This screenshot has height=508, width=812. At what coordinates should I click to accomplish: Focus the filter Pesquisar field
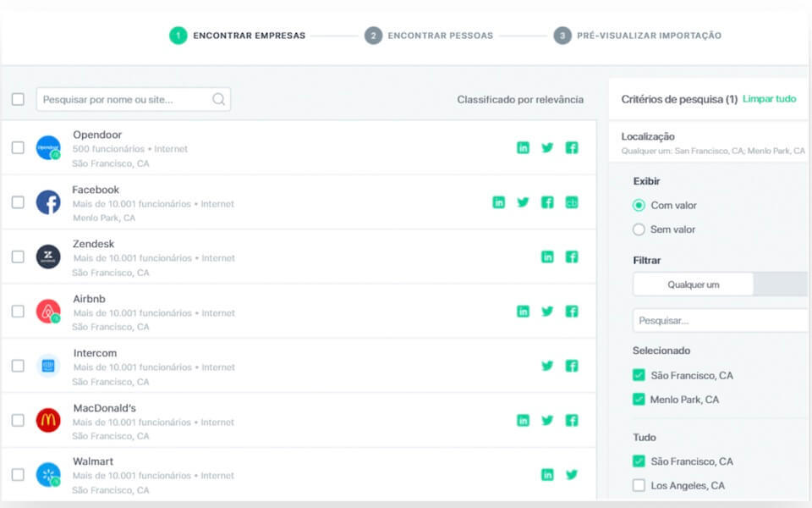pos(720,320)
